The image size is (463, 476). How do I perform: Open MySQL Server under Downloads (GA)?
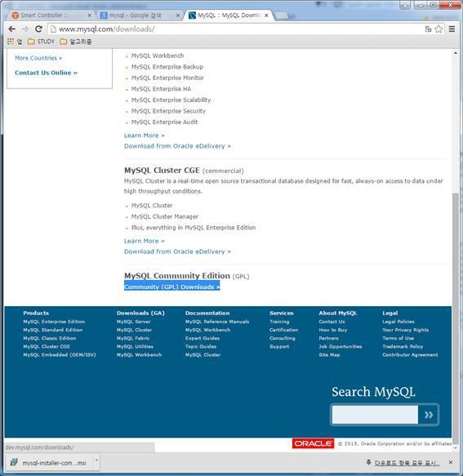coord(134,322)
